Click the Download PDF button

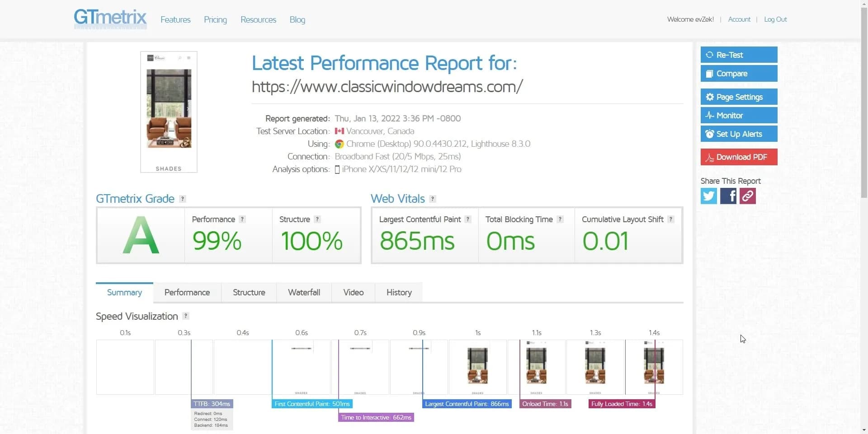pyautogui.click(x=739, y=157)
